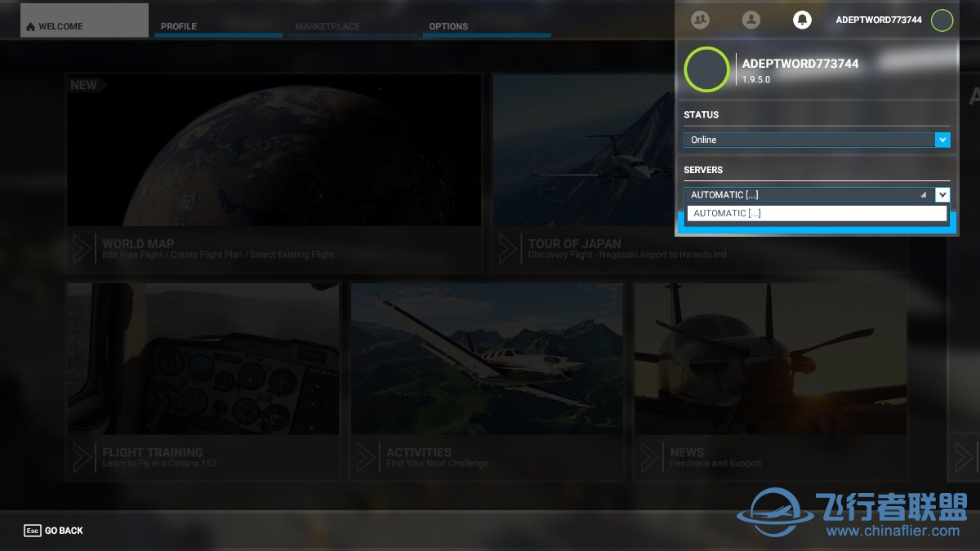The width and height of the screenshot is (980, 551).
Task: Click the large green profile avatar
Action: (706, 69)
